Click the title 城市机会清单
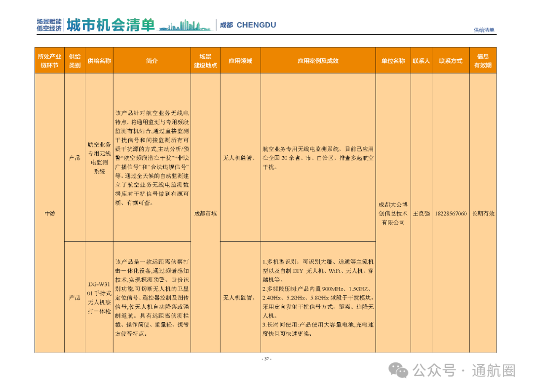533x392 pixels. [x=111, y=25]
